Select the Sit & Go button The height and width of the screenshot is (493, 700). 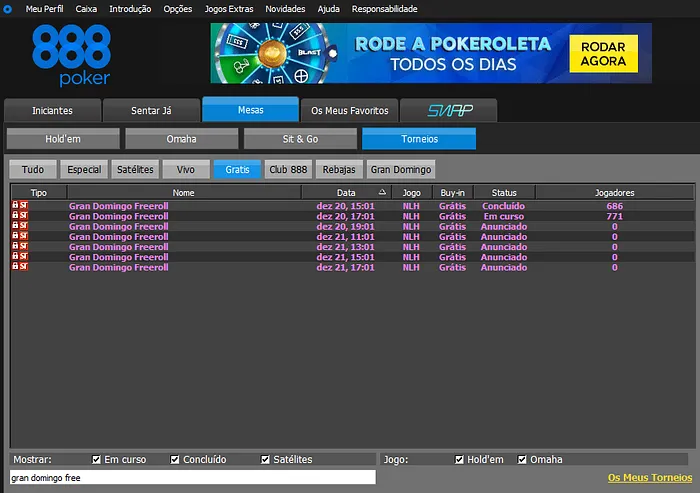tap(300, 139)
